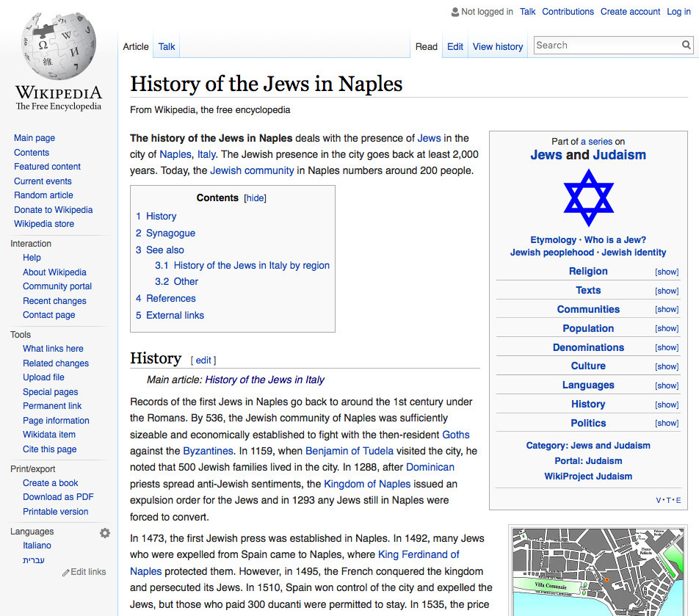Open Random article link
The image size is (699, 616).
pos(43,195)
